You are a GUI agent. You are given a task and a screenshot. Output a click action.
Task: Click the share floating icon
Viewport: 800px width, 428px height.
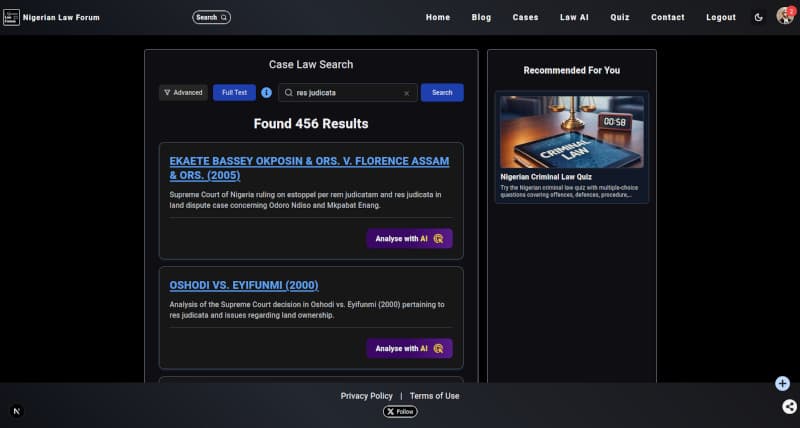click(x=789, y=407)
